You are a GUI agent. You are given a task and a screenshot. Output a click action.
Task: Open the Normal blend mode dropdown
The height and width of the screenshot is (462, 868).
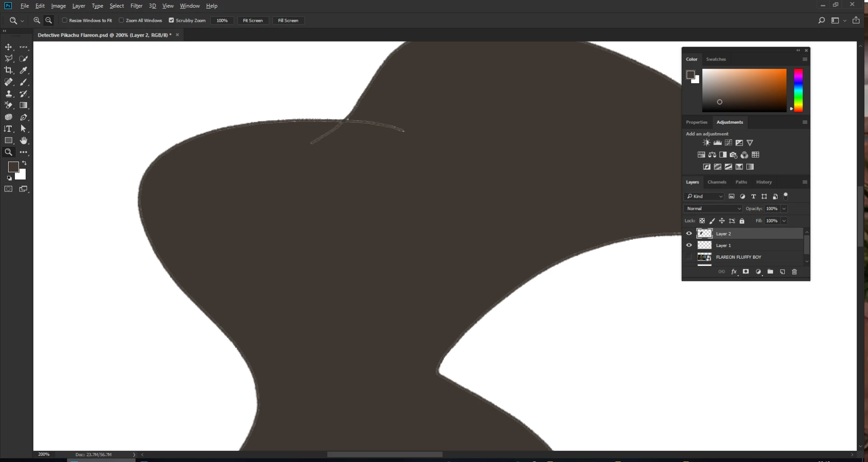(x=713, y=209)
